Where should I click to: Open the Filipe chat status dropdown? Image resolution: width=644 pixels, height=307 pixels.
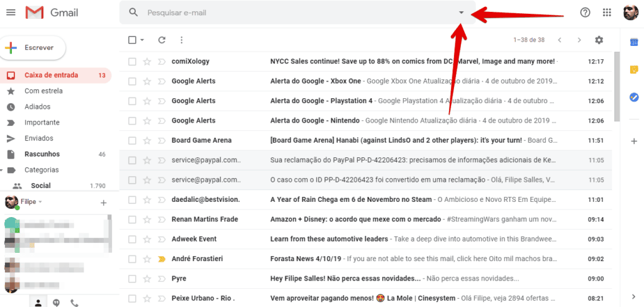click(x=40, y=202)
